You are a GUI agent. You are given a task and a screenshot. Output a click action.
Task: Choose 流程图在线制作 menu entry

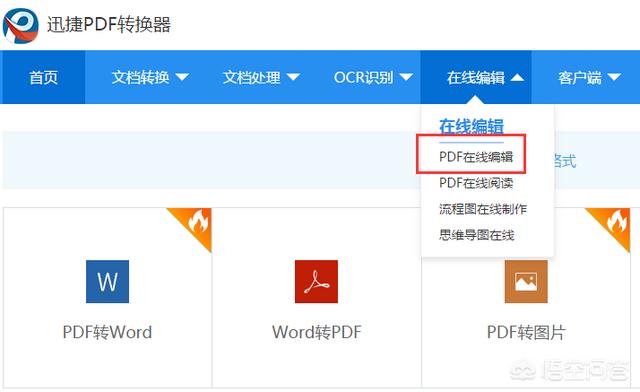click(483, 209)
